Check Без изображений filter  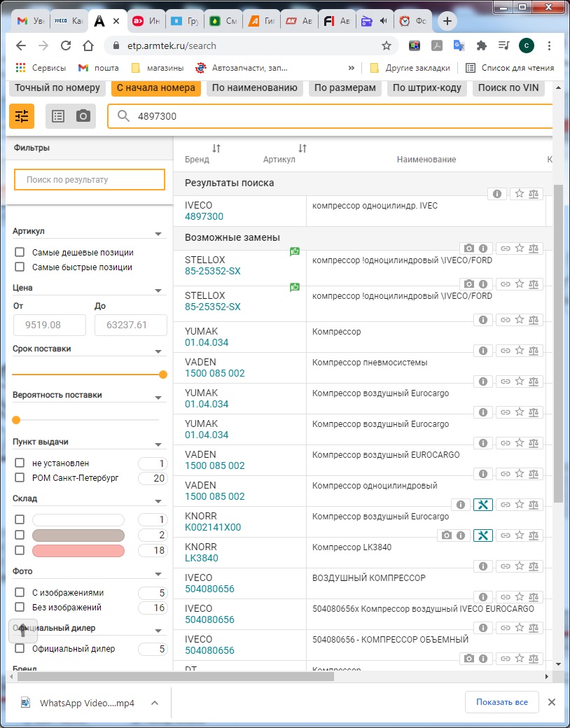point(20,608)
